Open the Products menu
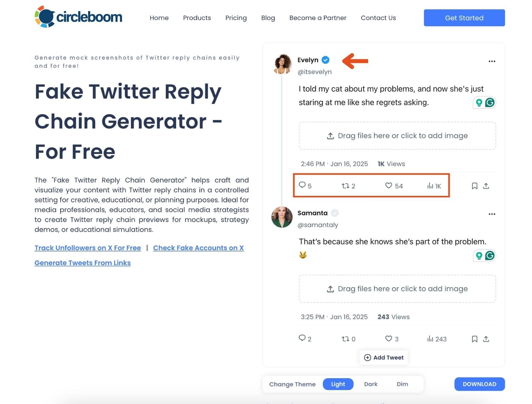 (197, 18)
